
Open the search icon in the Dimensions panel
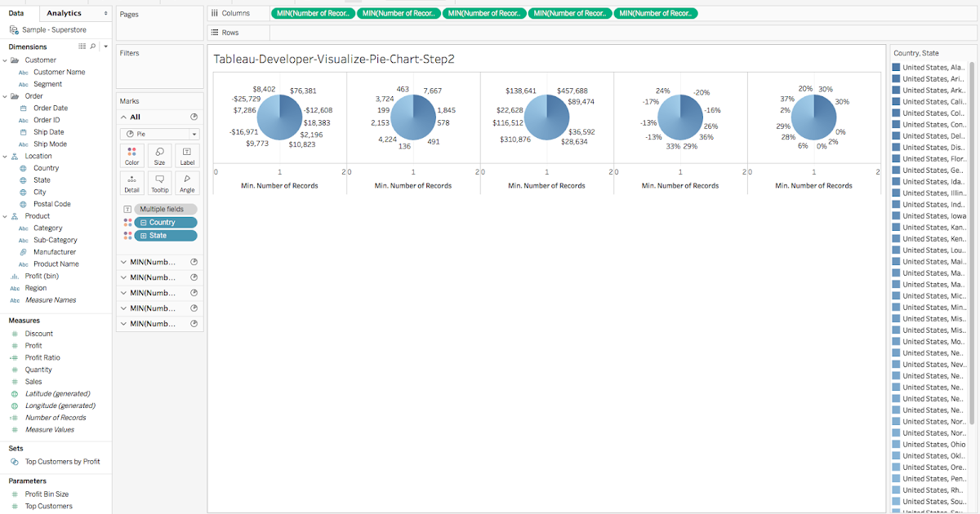point(92,47)
